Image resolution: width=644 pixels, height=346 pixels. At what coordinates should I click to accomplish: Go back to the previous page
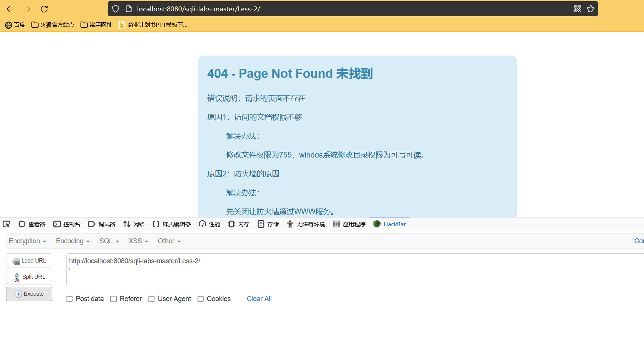coord(10,9)
